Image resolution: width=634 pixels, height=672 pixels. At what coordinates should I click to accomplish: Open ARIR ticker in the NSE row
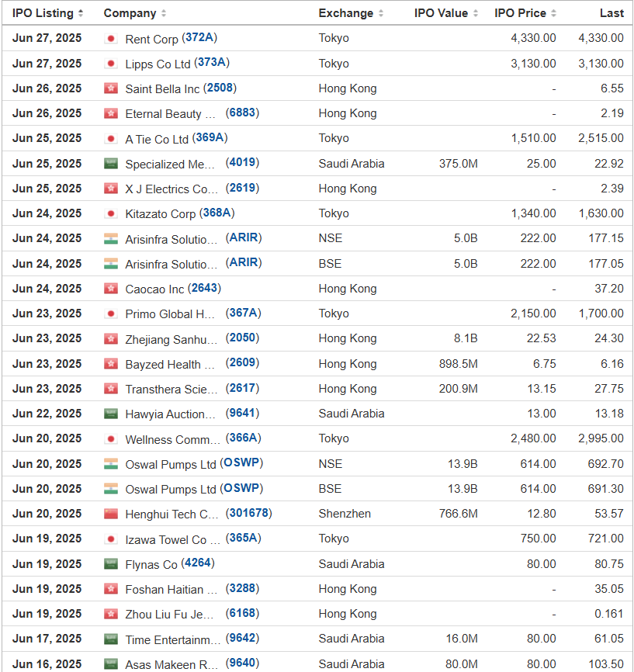(x=244, y=237)
